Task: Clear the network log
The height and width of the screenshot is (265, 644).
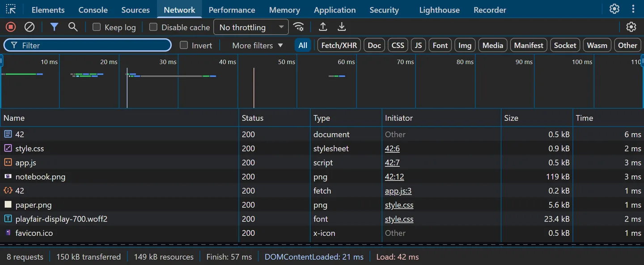Action: point(30,27)
